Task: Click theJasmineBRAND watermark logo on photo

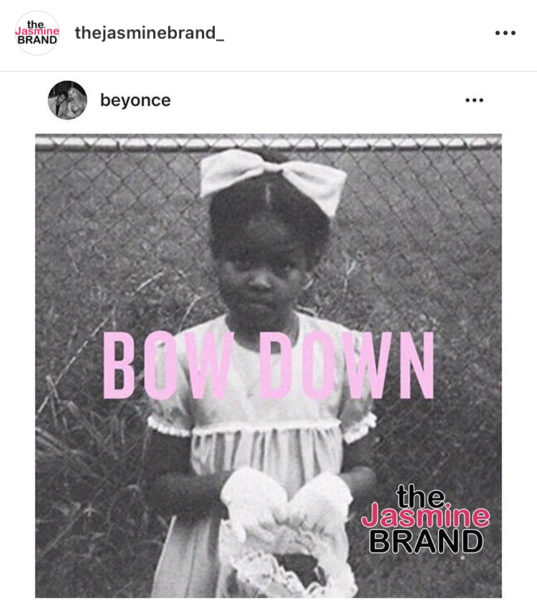Action: (x=425, y=519)
